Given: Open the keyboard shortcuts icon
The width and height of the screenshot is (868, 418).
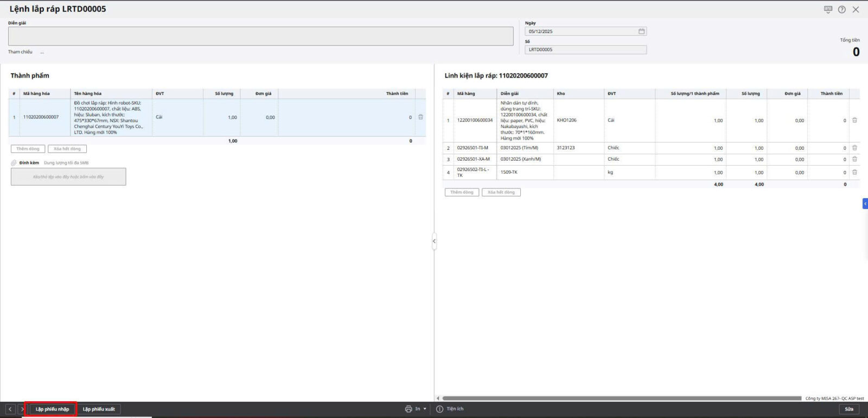Looking at the screenshot, I should click(828, 9).
